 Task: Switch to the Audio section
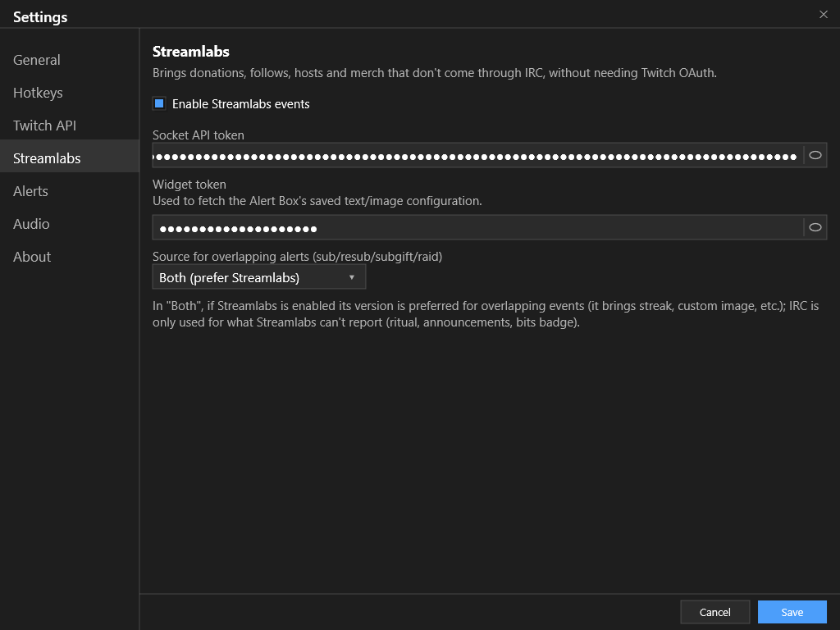[x=70, y=224]
